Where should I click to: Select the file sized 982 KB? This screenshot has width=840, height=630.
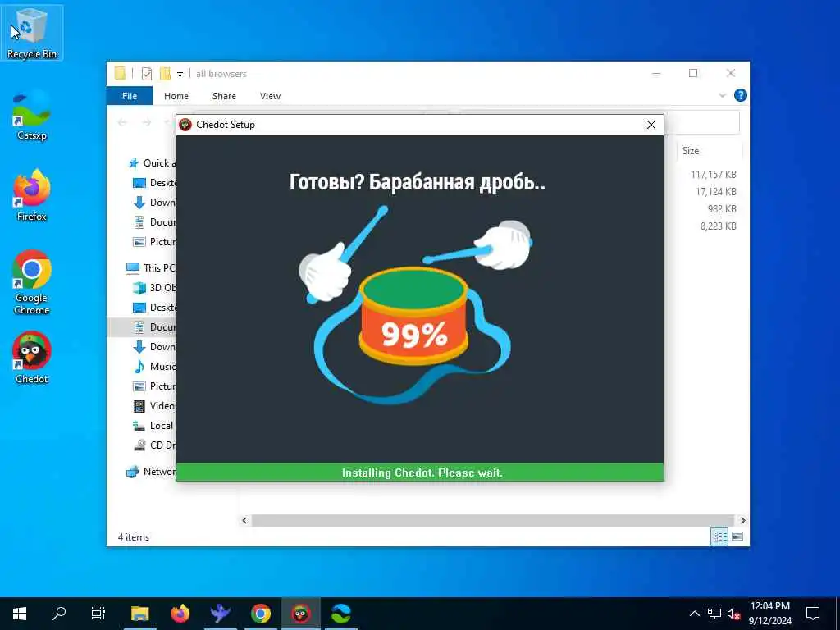722,209
